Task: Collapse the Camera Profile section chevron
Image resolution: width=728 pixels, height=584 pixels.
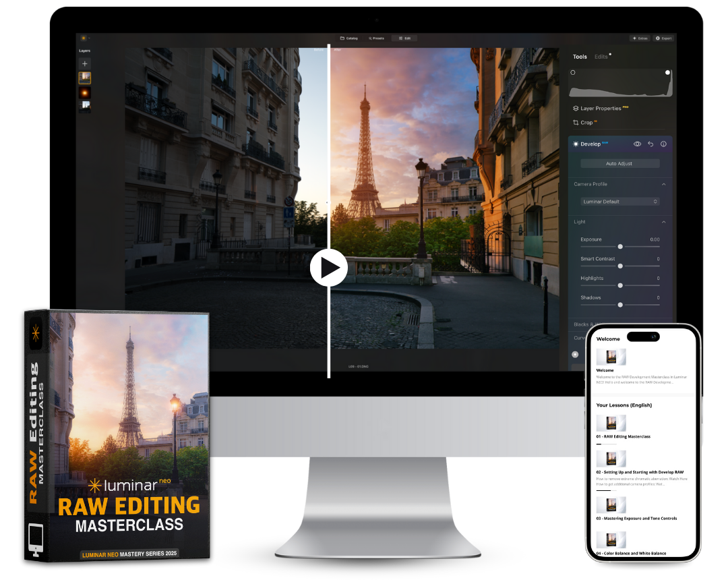Action: (x=664, y=185)
